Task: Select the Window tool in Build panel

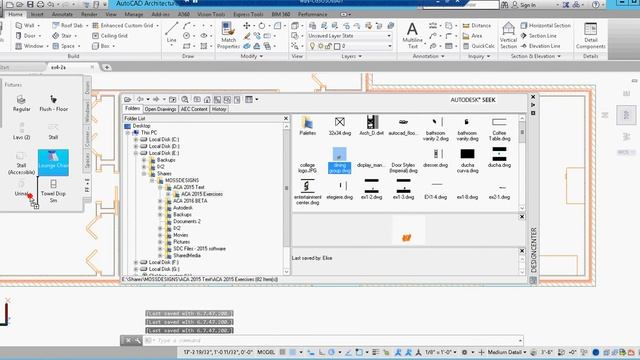Action: [29, 46]
